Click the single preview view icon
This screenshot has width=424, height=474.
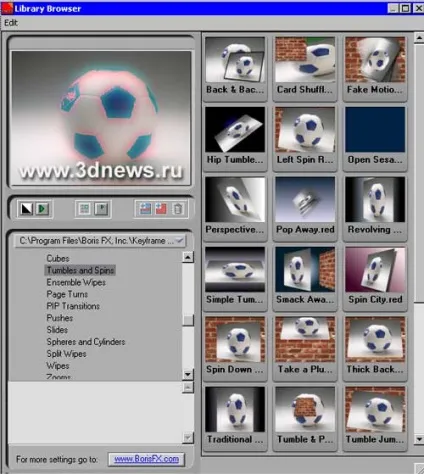point(101,209)
